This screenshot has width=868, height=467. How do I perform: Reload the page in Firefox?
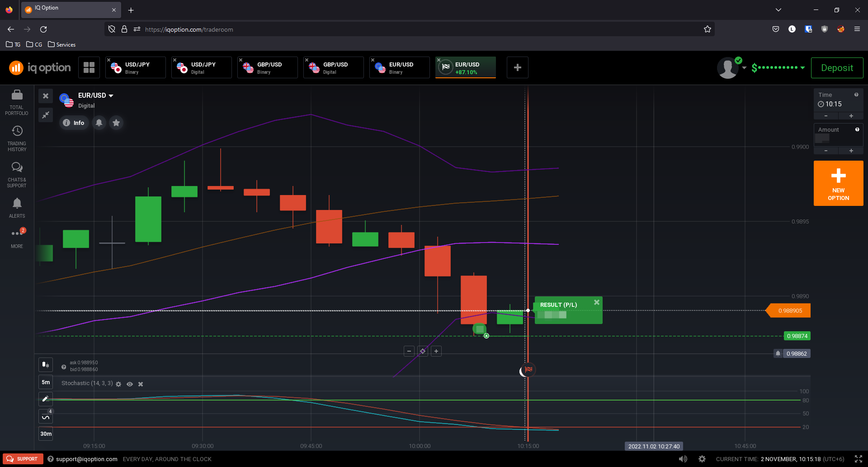43,29
